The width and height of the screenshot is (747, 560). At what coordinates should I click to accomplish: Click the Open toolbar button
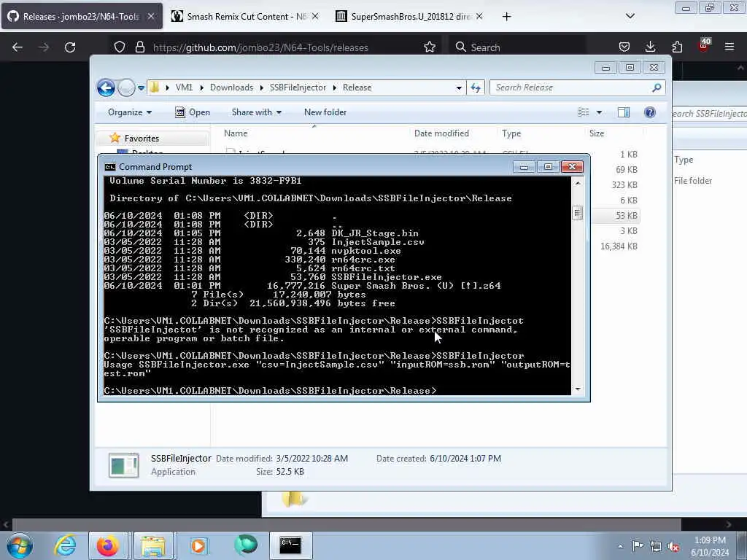193,112
